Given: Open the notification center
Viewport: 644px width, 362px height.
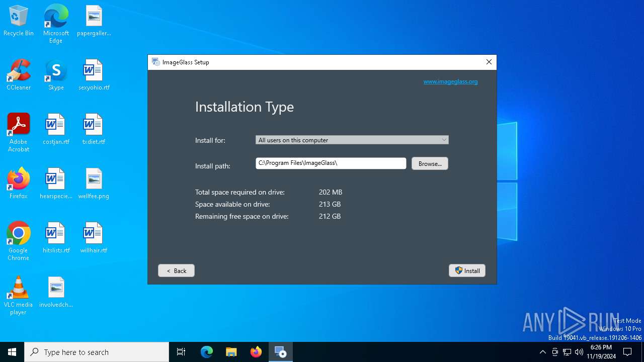Looking at the screenshot, I should (x=627, y=352).
